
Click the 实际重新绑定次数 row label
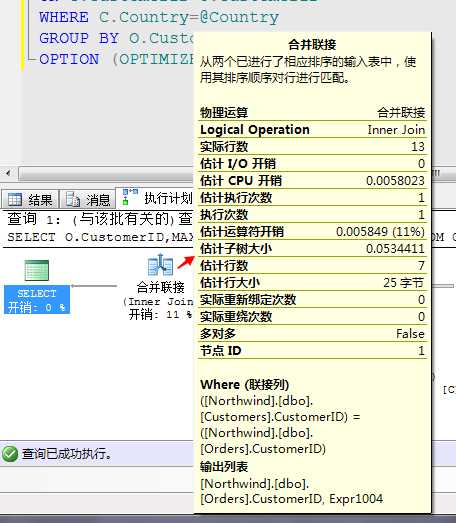click(248, 300)
